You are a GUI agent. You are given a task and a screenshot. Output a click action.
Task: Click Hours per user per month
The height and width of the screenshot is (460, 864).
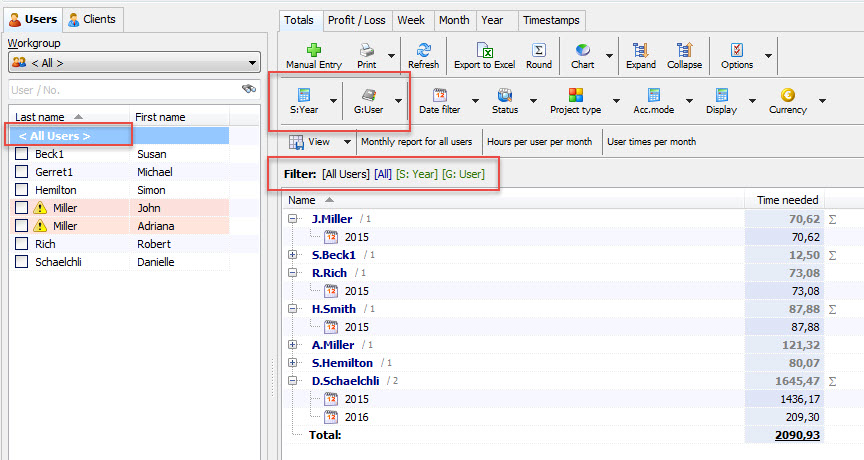click(539, 142)
